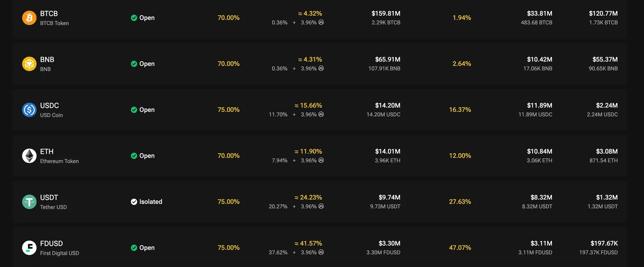Click the BNB coin icon
This screenshot has height=267, width=644.
[29, 64]
